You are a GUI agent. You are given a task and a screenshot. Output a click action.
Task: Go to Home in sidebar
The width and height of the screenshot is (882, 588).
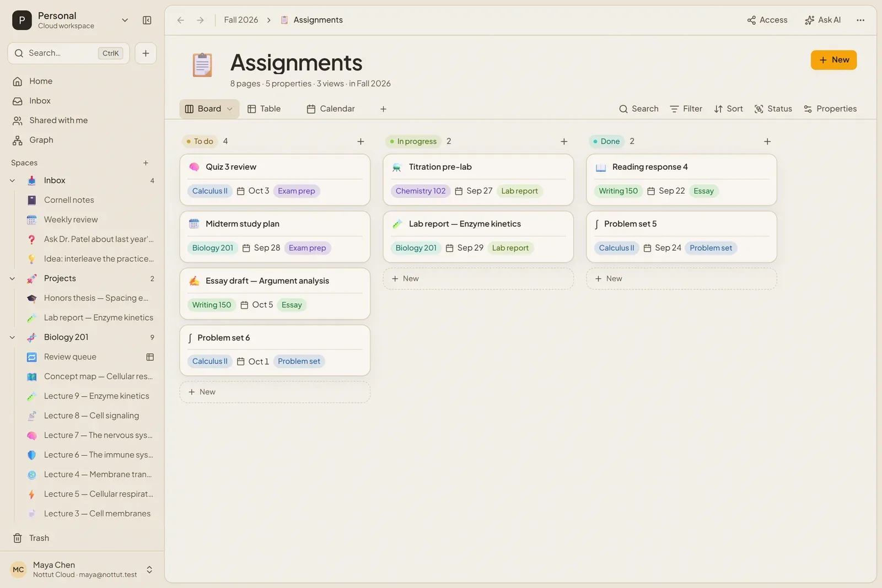click(82, 81)
